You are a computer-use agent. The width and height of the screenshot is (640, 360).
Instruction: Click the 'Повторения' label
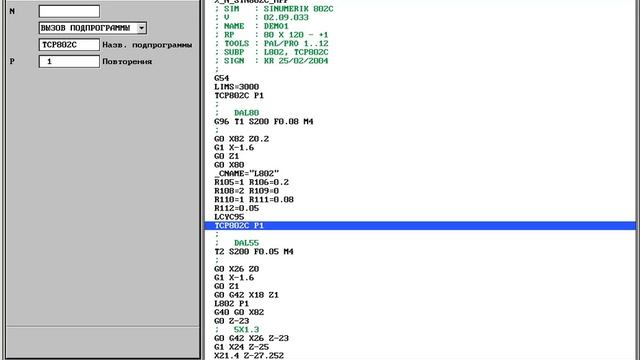127,62
